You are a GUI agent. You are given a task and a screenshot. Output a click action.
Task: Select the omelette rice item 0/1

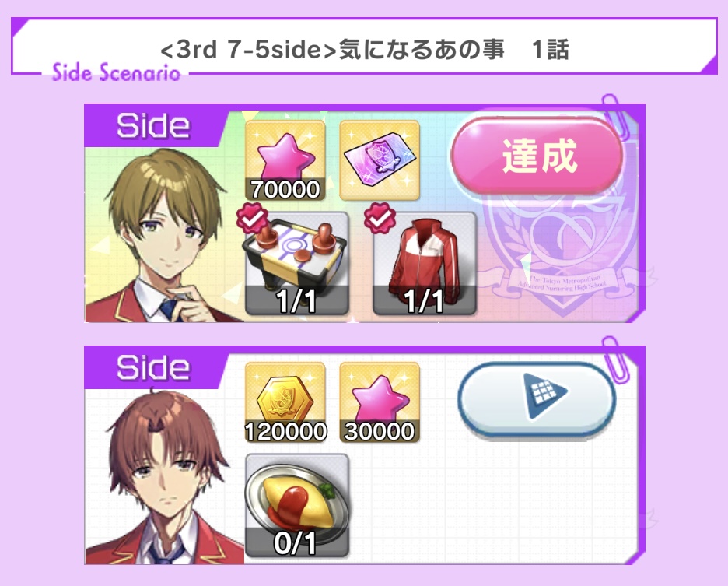point(296,506)
